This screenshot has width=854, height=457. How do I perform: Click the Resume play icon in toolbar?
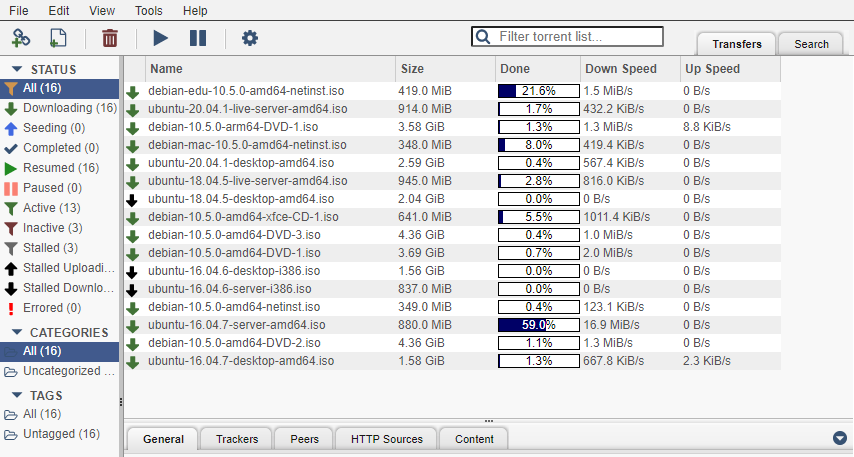(160, 38)
